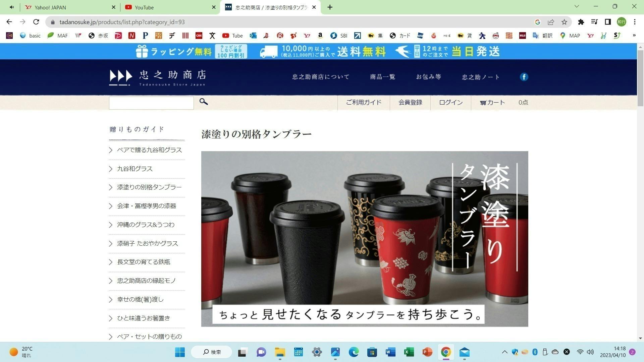This screenshot has height=362, width=644.
Task: Open the YouTube "Tube" bookmark
Action: click(x=232, y=36)
